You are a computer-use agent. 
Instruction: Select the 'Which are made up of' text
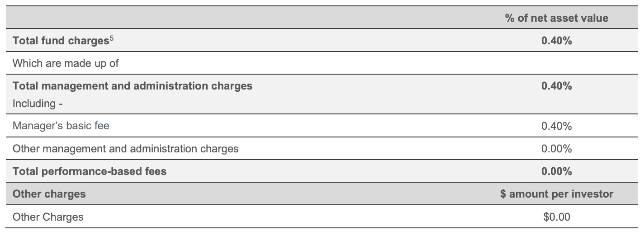coord(66,63)
